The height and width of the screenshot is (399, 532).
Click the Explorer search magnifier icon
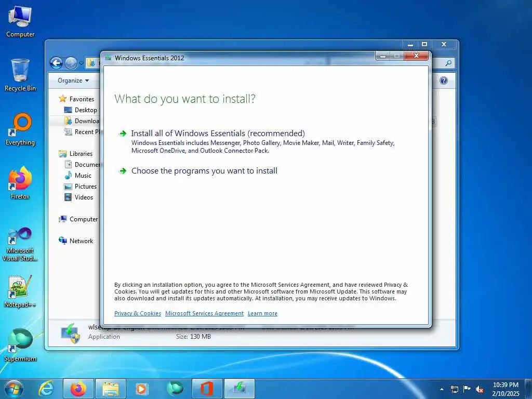(448, 63)
